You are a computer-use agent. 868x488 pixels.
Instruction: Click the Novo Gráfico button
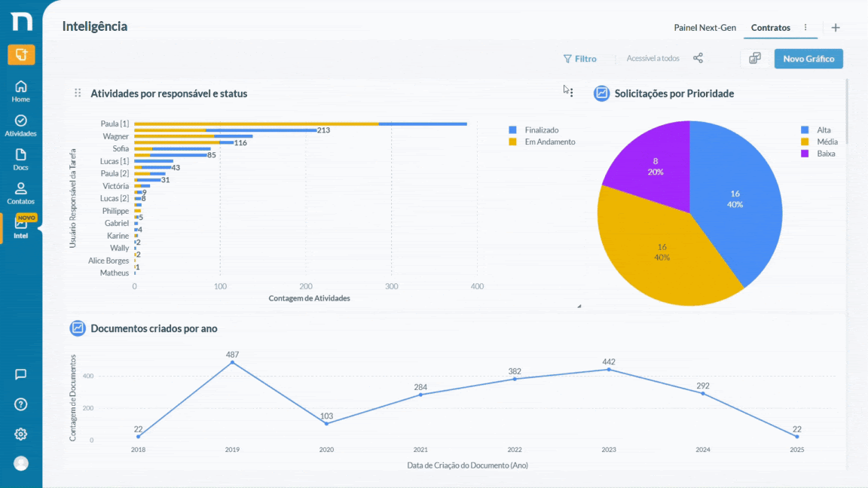(808, 59)
